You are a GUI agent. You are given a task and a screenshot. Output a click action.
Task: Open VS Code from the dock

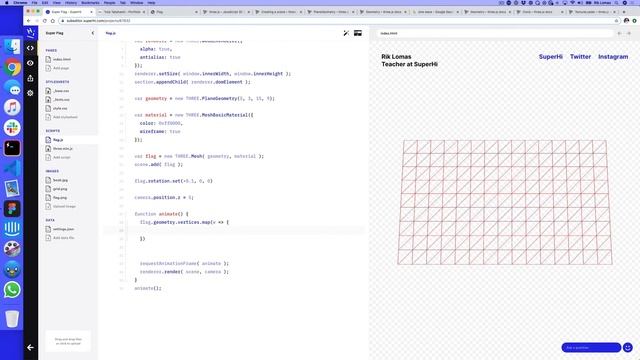(12, 168)
